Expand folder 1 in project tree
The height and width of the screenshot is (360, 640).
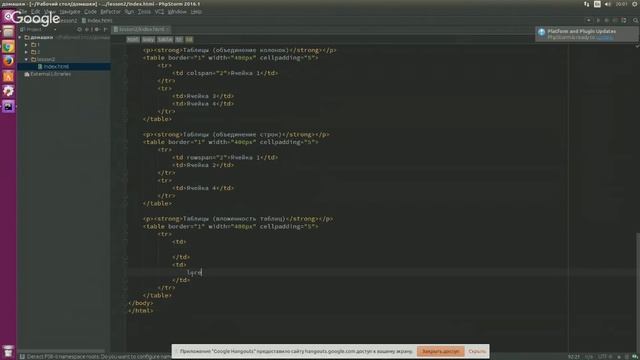(26, 44)
